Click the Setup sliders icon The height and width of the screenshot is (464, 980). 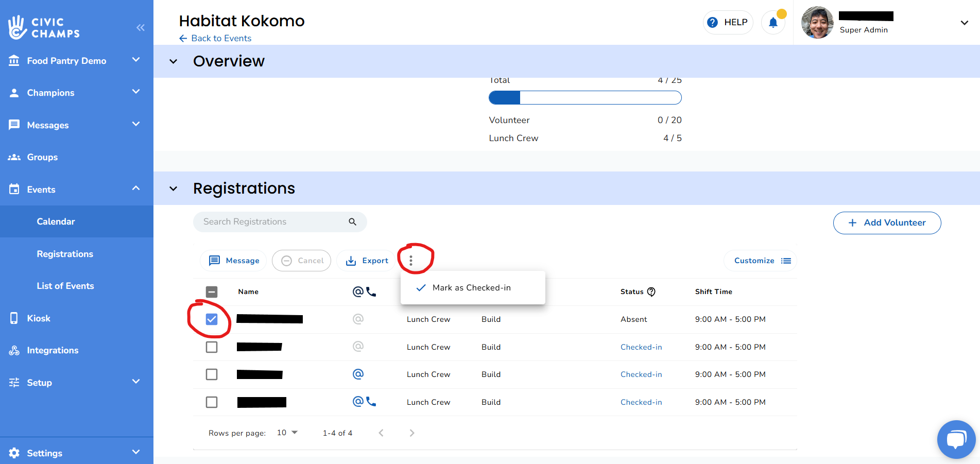point(14,383)
